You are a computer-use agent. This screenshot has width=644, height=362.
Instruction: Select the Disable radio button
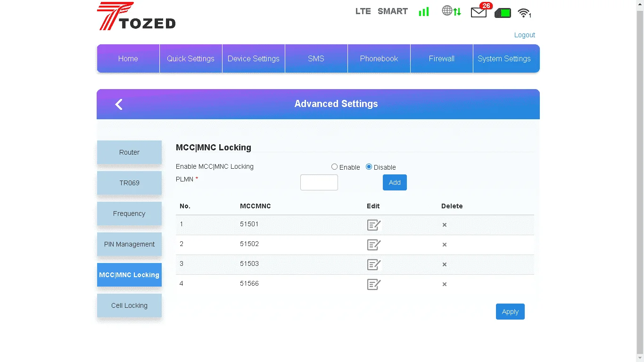[369, 167]
